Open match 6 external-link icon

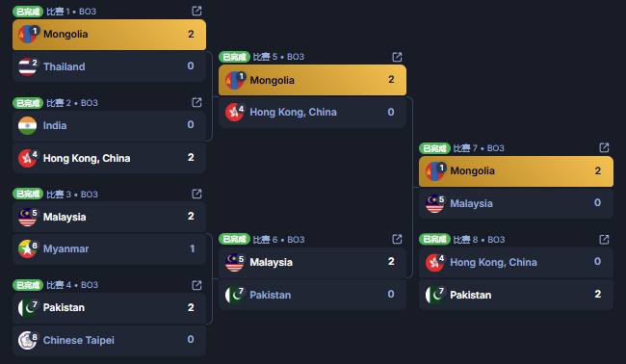pyautogui.click(x=397, y=239)
